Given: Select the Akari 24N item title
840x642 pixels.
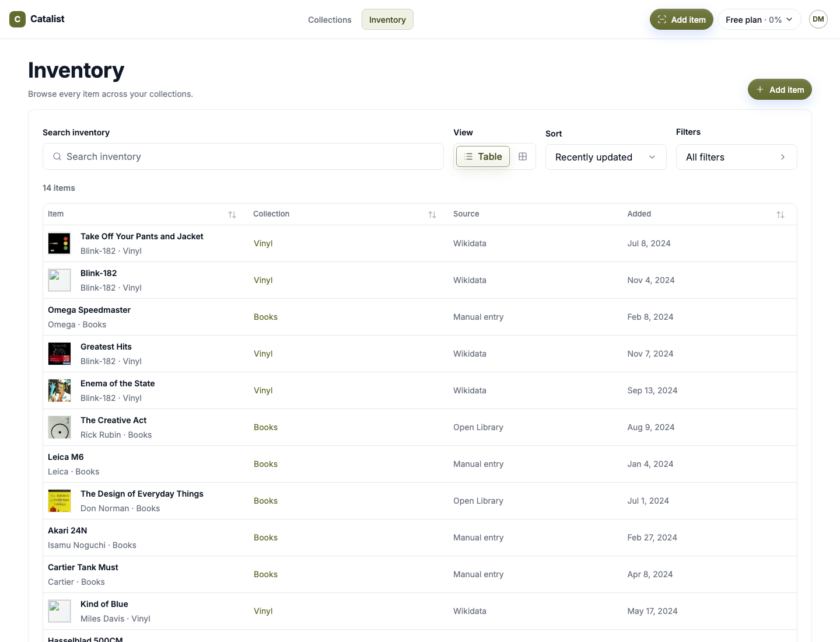Looking at the screenshot, I should pos(68,531).
